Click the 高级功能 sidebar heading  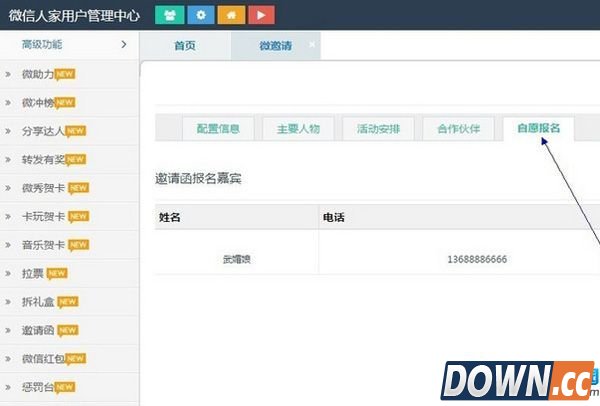42,44
